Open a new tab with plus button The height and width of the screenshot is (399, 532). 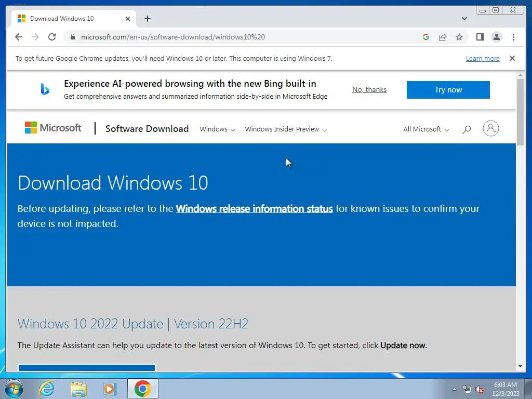pos(147,19)
